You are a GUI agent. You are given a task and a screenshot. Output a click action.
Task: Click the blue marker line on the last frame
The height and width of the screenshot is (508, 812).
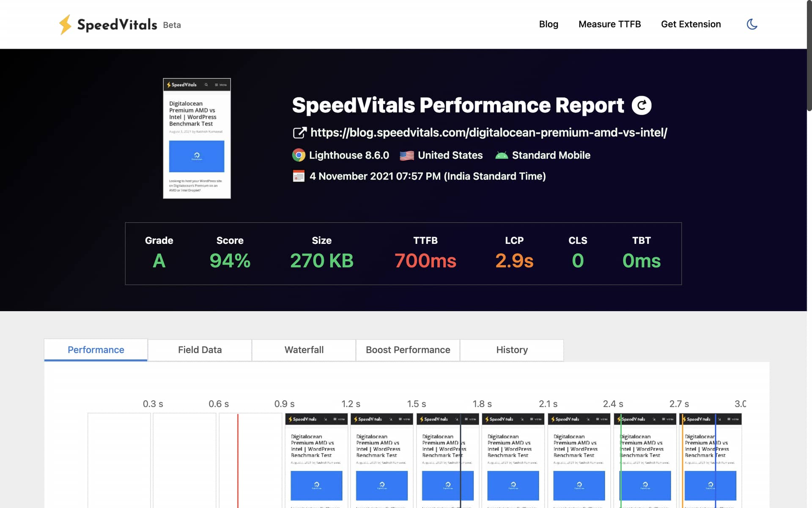click(715, 461)
